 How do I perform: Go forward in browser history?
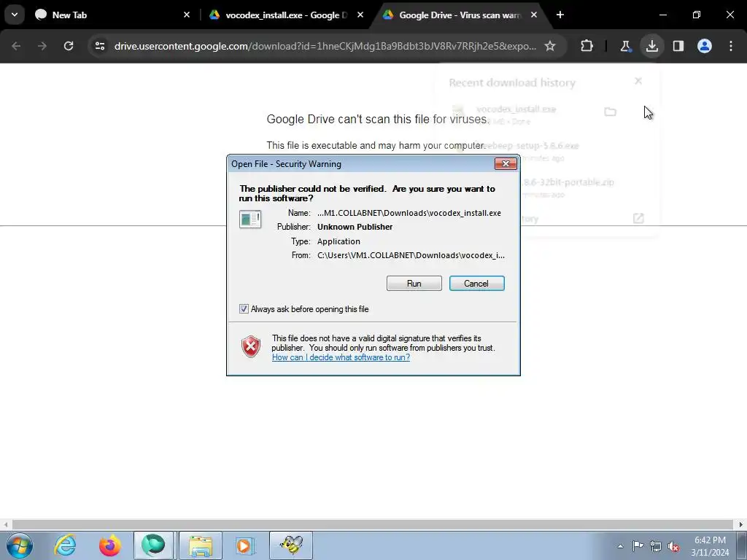click(x=42, y=46)
